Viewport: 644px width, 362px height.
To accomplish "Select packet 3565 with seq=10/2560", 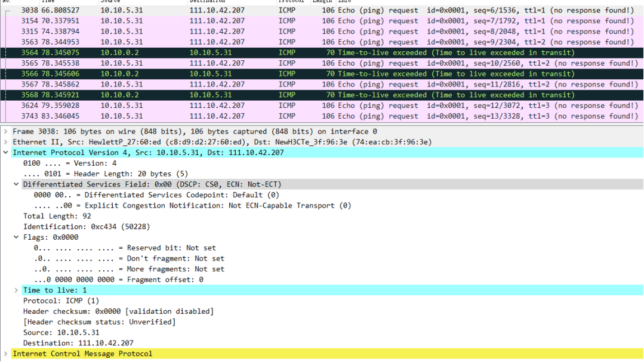I will coord(322,63).
